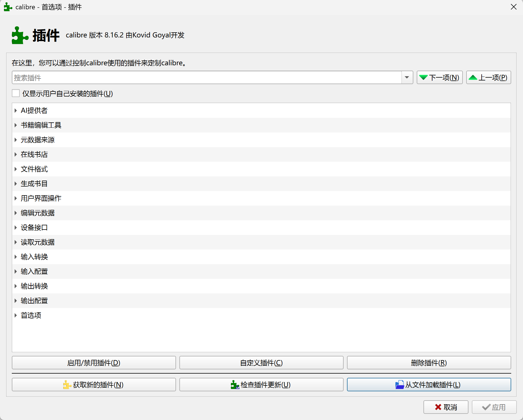Screen dimensions: 523x420
Task: Click the blue folder Load plugin icon
Action: 399,385
